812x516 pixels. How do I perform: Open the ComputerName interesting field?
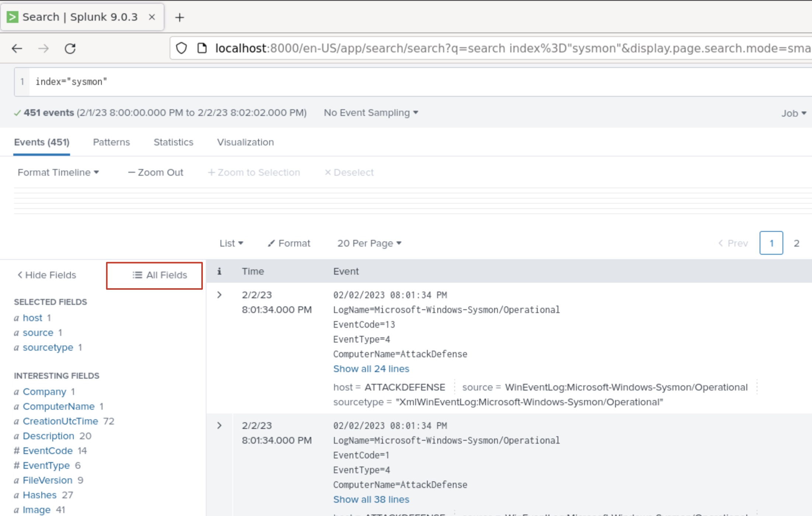[x=59, y=406]
